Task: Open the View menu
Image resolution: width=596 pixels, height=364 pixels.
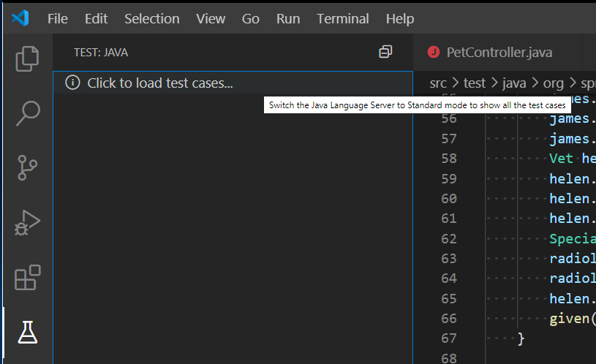Action: pos(211,18)
